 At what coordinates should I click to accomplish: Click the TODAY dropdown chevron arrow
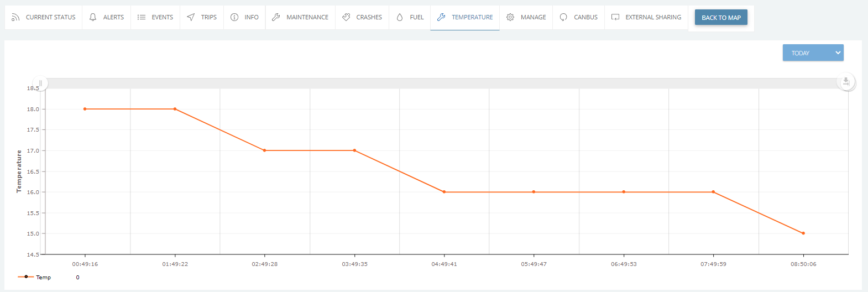pyautogui.click(x=838, y=53)
